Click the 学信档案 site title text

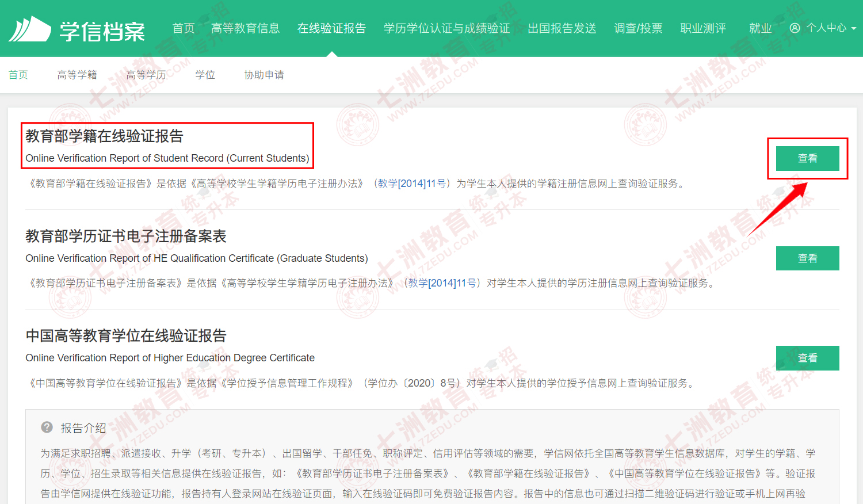(102, 31)
